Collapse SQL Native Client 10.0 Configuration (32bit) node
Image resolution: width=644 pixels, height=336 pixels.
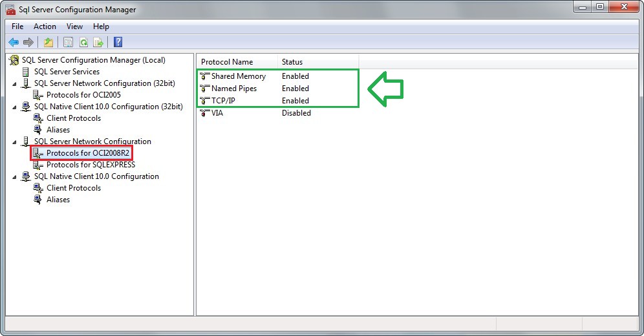click(x=14, y=107)
